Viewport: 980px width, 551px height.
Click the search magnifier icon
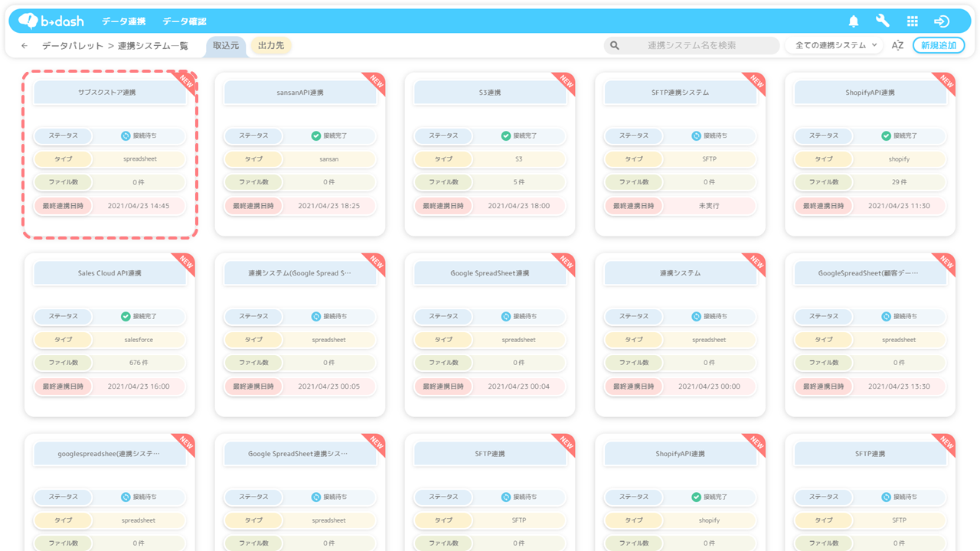tap(614, 46)
